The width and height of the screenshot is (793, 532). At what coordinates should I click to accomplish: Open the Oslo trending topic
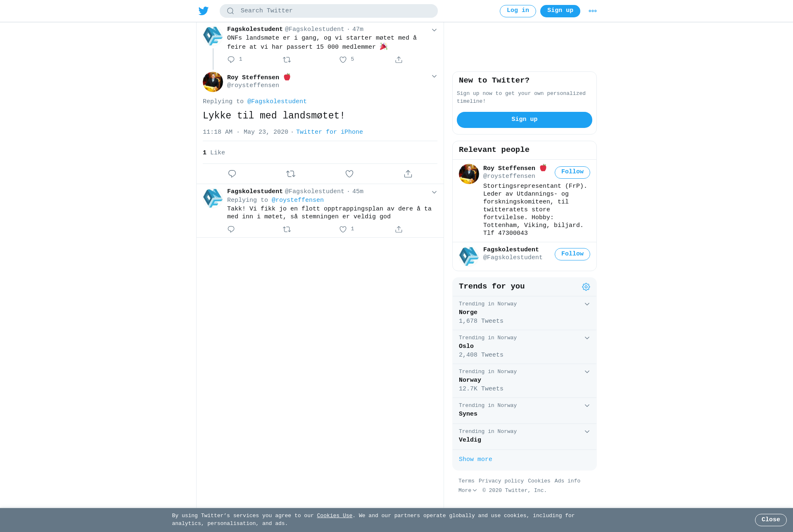coord(525,347)
